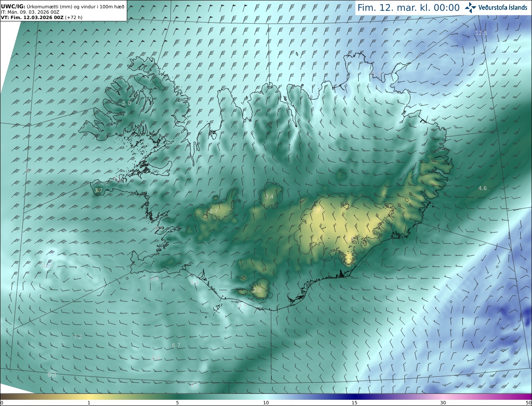Click the 4.6 value label east of Iceland
This screenshot has width=532, height=406.
[482, 188]
